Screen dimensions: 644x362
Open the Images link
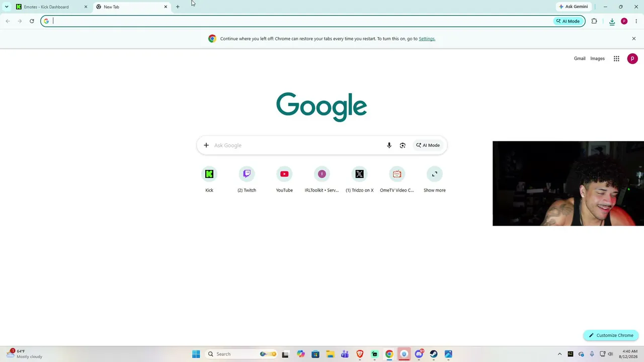tap(598, 59)
